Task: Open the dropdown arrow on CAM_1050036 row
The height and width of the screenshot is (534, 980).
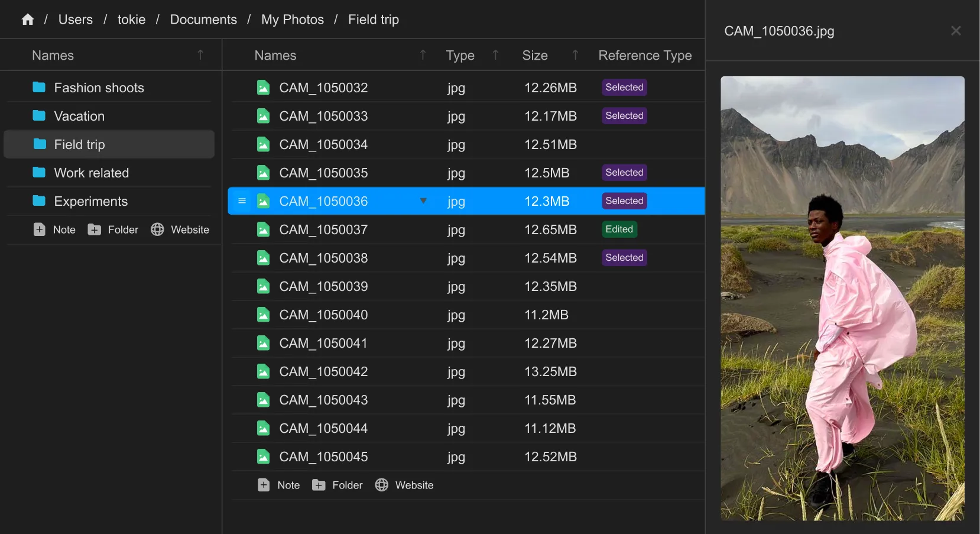Action: (x=423, y=201)
